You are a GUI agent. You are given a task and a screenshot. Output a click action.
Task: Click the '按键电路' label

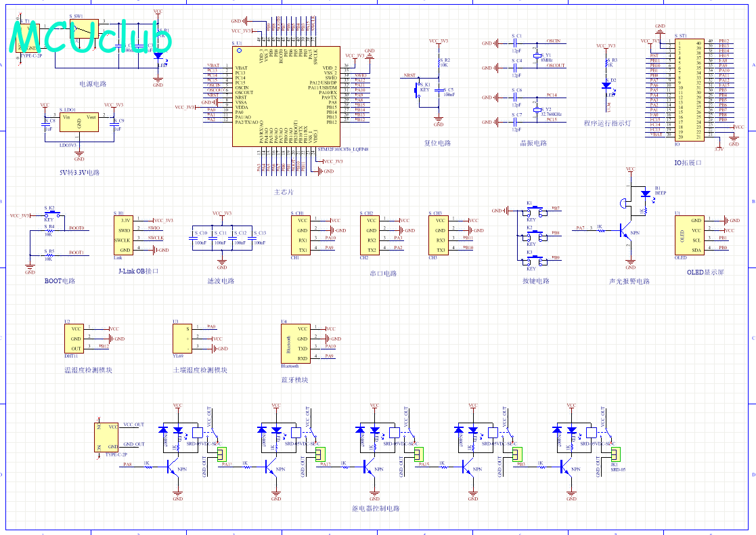[535, 281]
